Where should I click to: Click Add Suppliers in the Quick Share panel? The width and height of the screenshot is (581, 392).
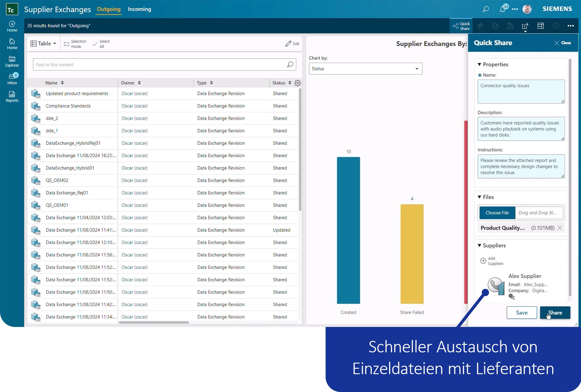tap(492, 260)
